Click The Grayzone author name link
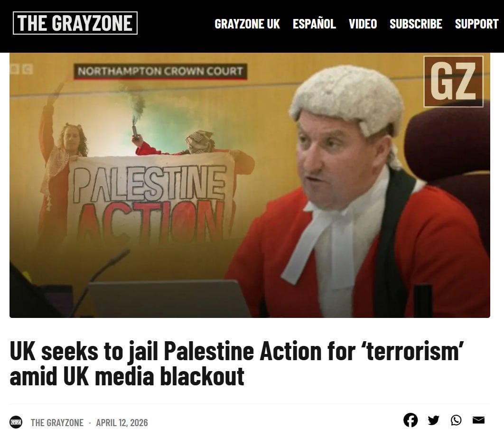 [x=57, y=422]
